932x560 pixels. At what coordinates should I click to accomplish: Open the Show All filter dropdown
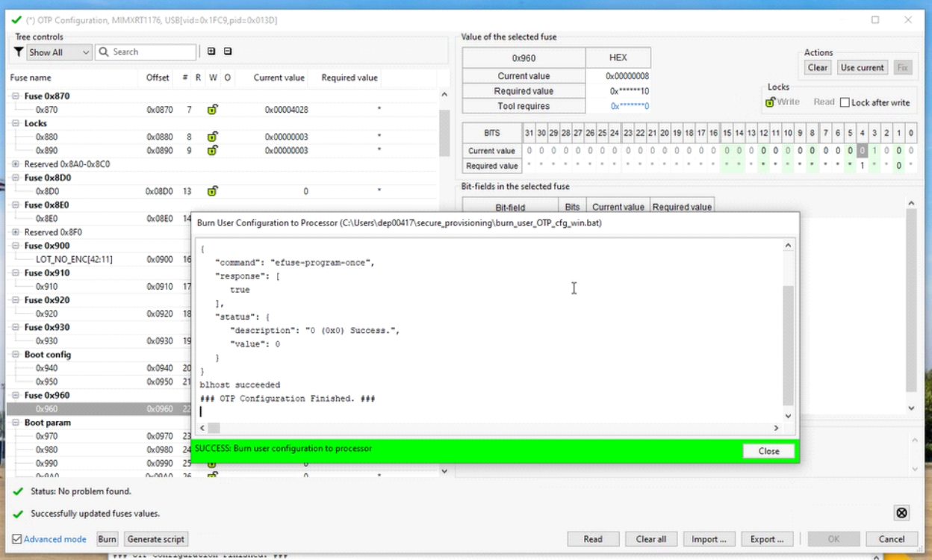click(x=59, y=52)
